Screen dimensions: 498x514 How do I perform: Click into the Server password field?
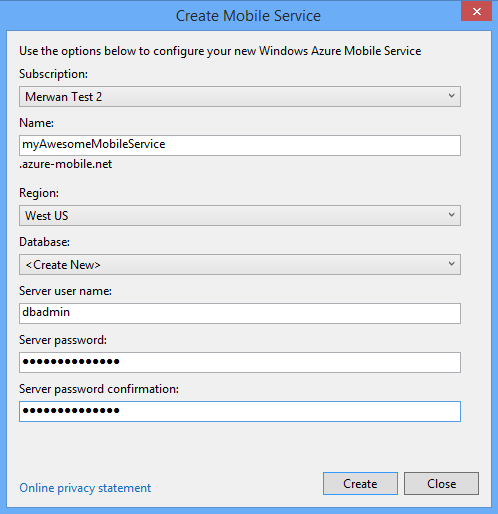pos(240,362)
